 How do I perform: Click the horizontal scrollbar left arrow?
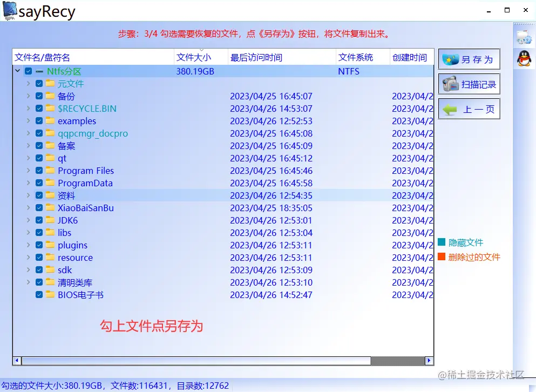(17, 360)
